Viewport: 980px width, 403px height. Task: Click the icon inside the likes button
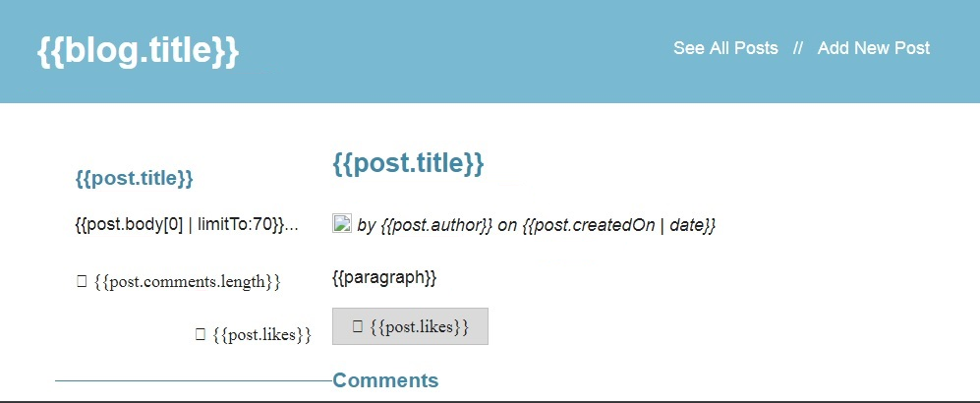tap(358, 326)
